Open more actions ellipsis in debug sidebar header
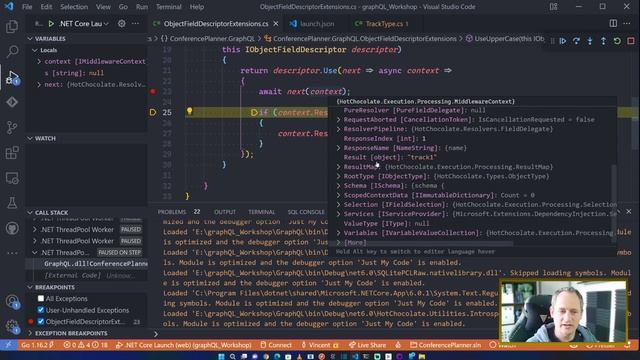640x360 pixels. (136, 24)
